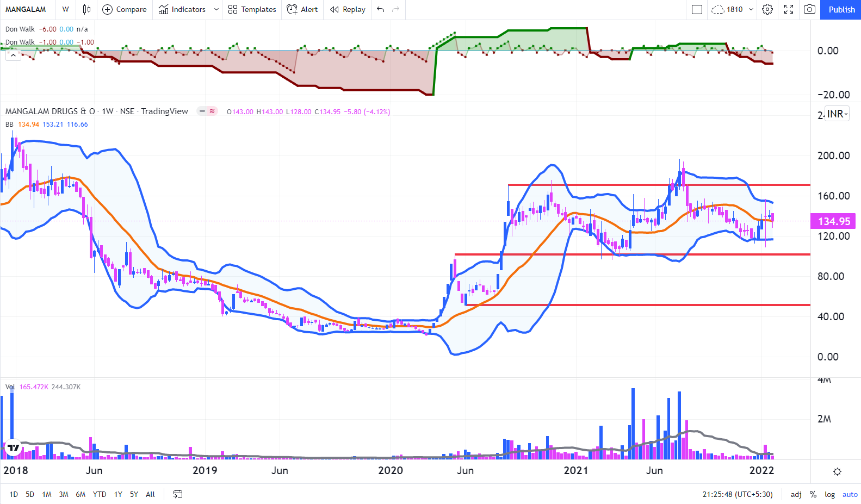Redo the last chart action
Image resolution: width=861 pixels, height=504 pixels.
(x=396, y=9)
